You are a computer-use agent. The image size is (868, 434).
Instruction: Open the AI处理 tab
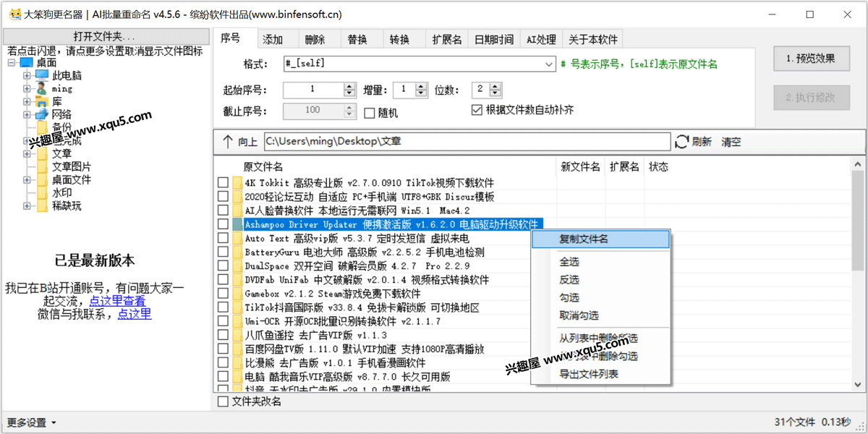[541, 40]
